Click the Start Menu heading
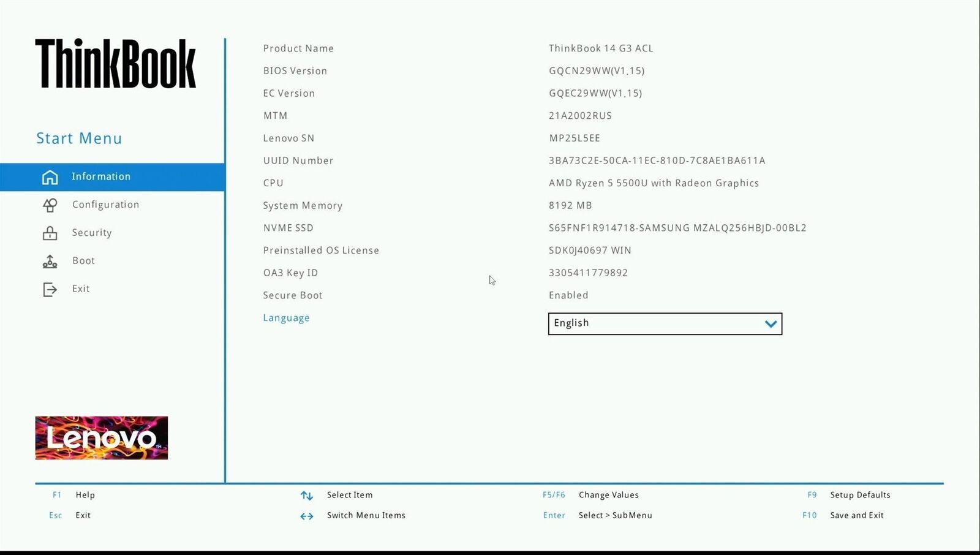 point(79,138)
